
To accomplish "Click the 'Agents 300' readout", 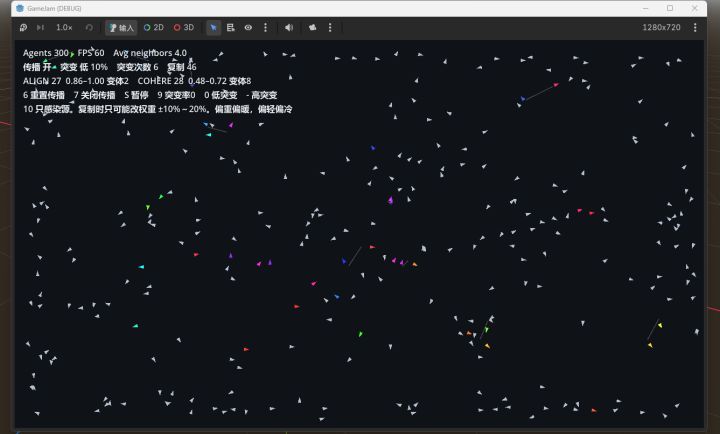I will 45,53.
